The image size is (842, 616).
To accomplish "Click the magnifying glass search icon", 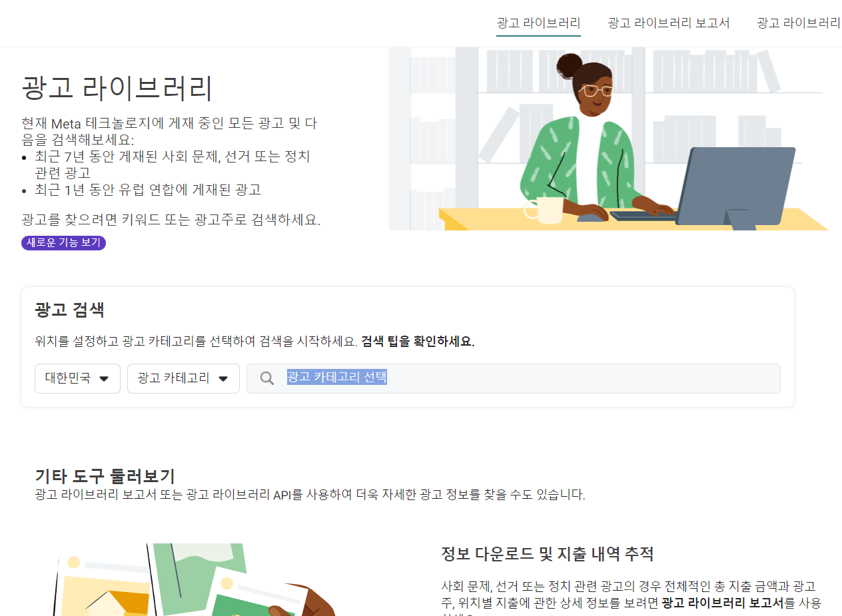I will [x=266, y=378].
